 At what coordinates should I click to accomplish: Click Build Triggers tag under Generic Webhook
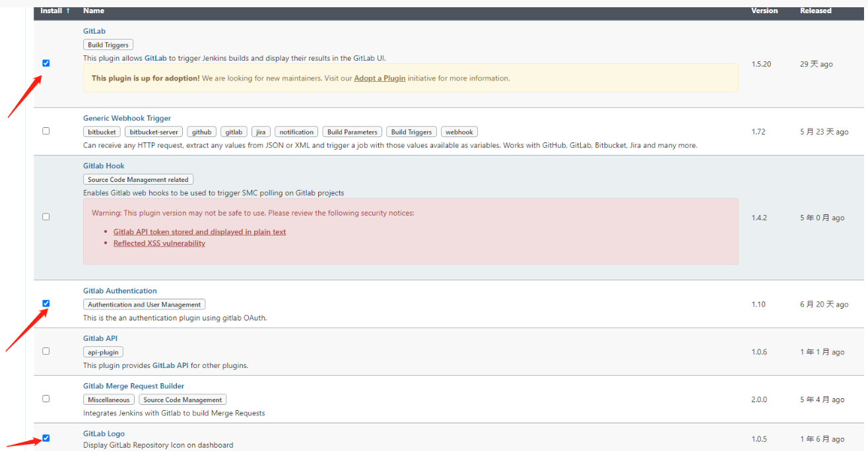(x=411, y=132)
